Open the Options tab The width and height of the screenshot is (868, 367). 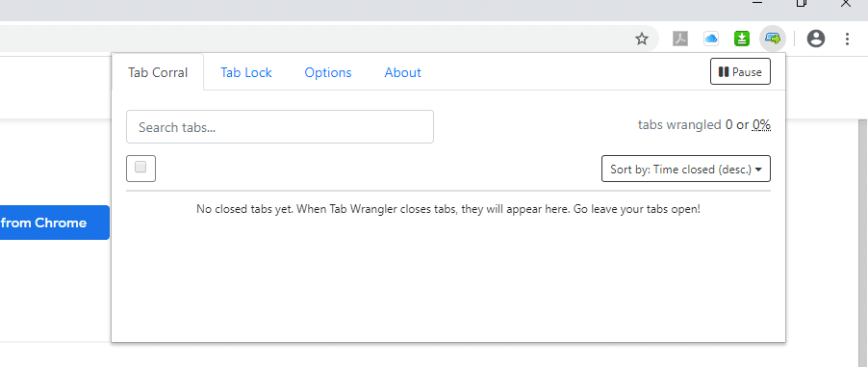[x=328, y=72]
